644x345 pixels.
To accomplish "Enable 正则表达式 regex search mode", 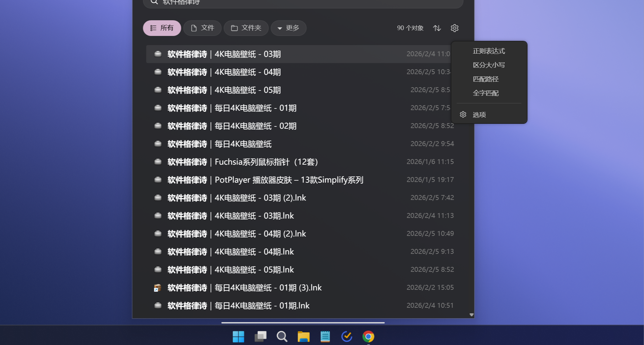I will click(489, 51).
